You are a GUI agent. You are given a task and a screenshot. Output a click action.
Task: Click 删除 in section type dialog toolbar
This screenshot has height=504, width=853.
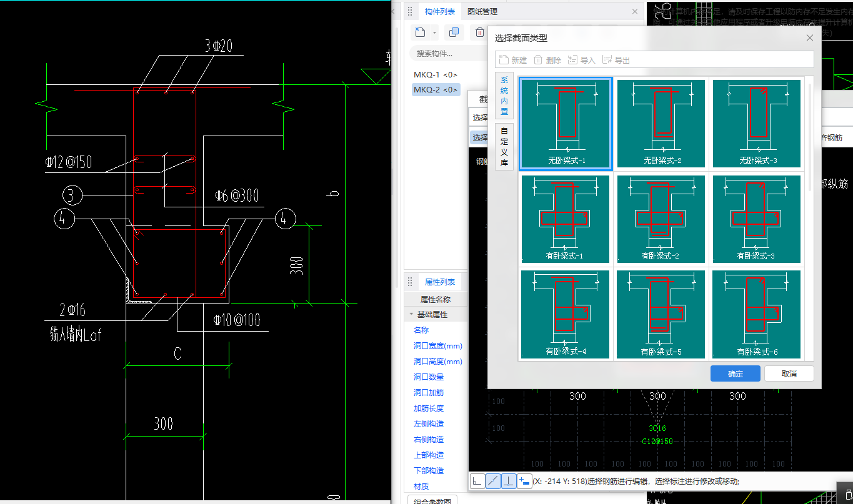pos(547,60)
